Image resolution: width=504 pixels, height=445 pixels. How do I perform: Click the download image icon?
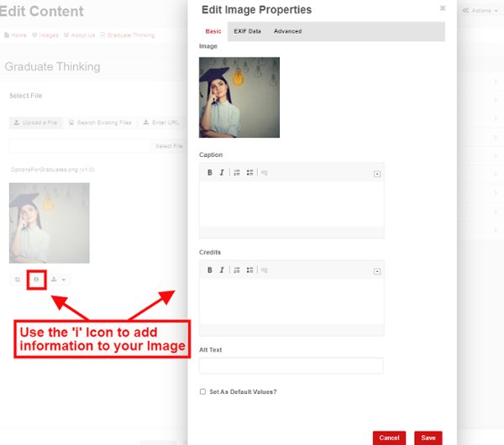54,280
